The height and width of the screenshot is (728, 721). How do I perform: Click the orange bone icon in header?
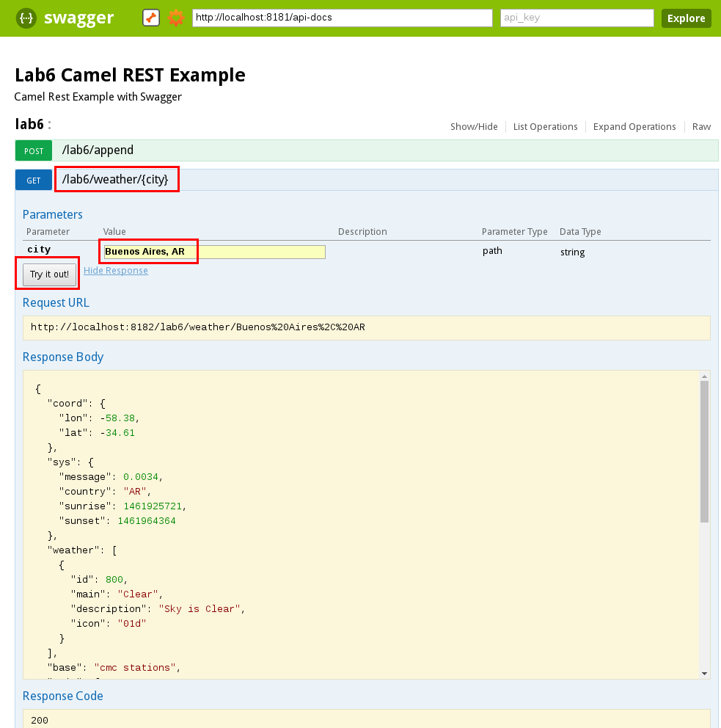tap(151, 18)
